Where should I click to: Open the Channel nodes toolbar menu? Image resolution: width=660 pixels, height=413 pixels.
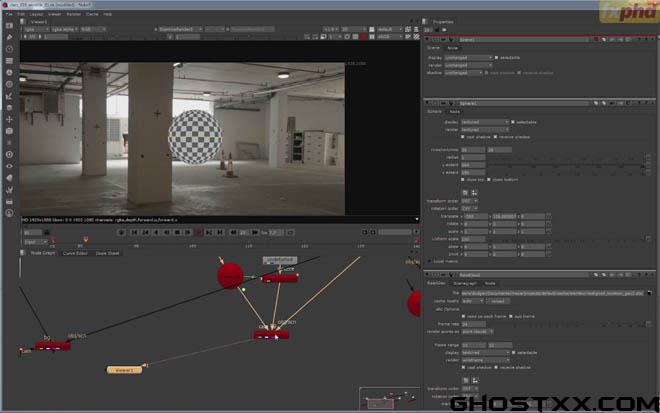9,61
